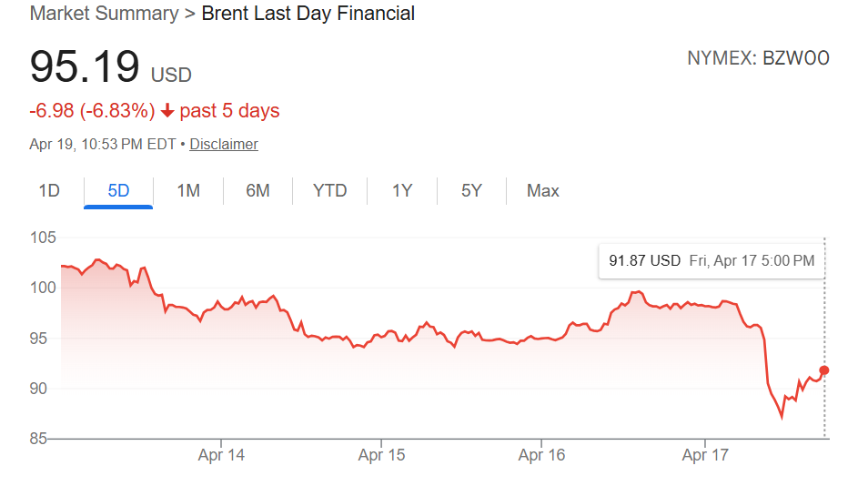Click the lowest dip of the price line

pyautogui.click(x=782, y=418)
